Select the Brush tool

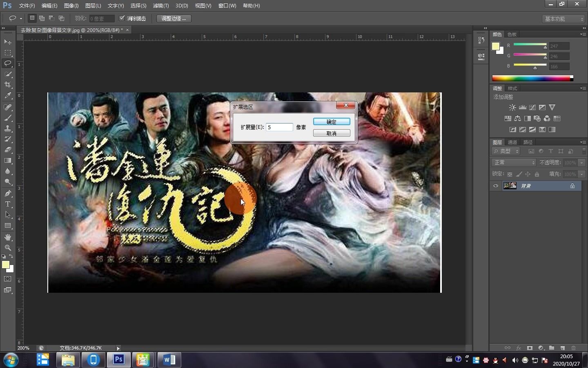pos(8,118)
